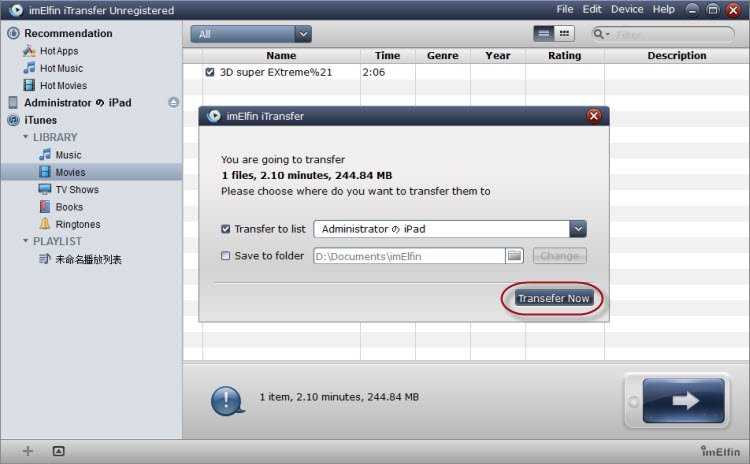The image size is (750, 464).
Task: Open the Music library
Action: tap(68, 155)
